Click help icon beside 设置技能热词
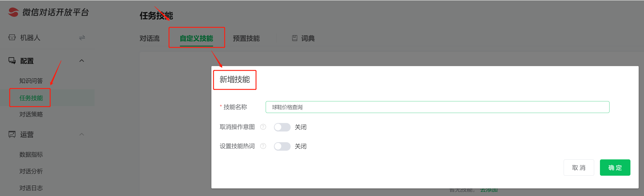 [263, 146]
